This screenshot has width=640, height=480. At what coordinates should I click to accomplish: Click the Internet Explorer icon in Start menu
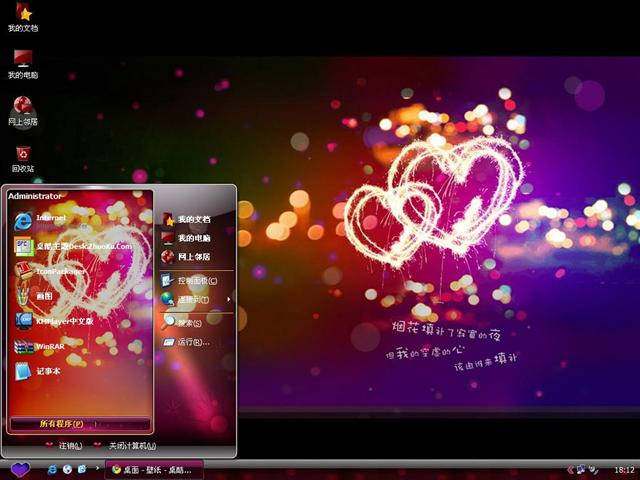pyautogui.click(x=23, y=222)
